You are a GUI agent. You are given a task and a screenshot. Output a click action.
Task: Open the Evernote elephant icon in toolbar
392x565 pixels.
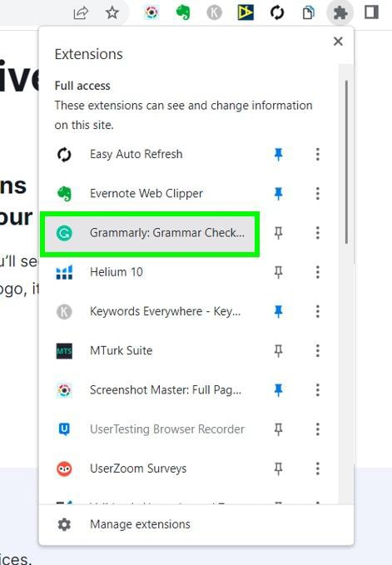pyautogui.click(x=183, y=13)
